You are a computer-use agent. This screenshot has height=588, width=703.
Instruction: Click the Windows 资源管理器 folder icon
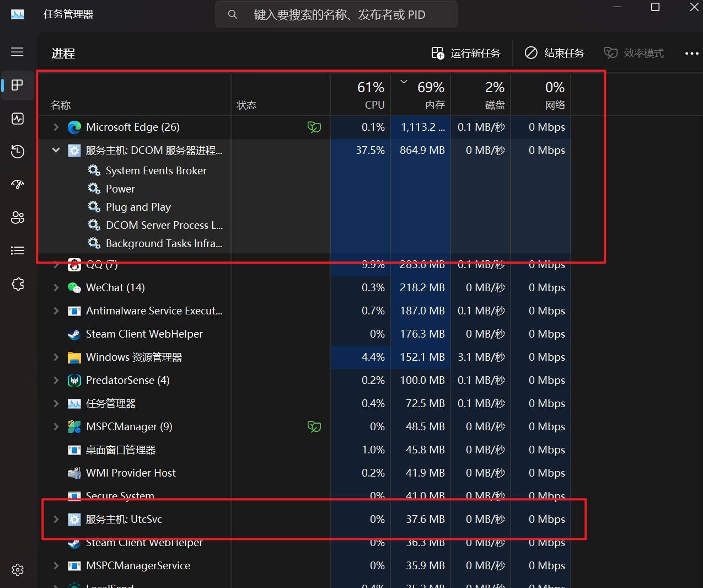point(74,357)
